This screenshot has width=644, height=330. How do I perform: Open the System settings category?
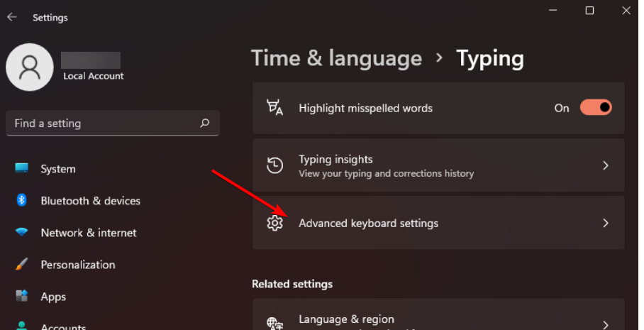click(58, 169)
